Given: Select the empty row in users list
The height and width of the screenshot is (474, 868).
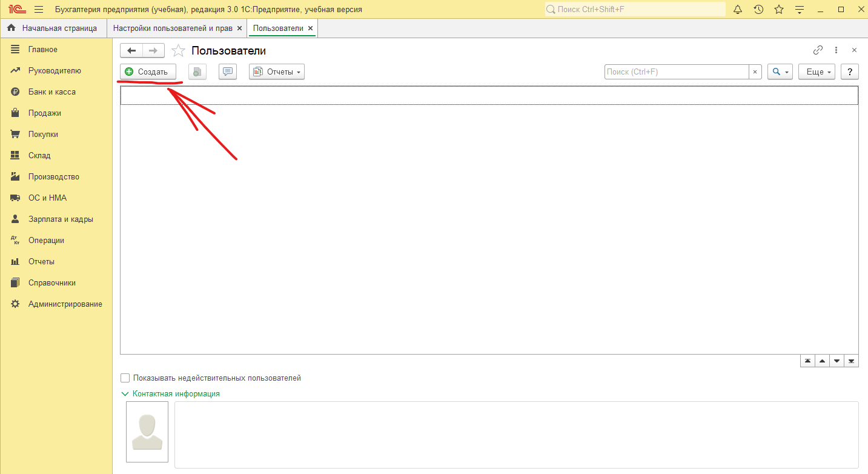Looking at the screenshot, I should [489, 95].
